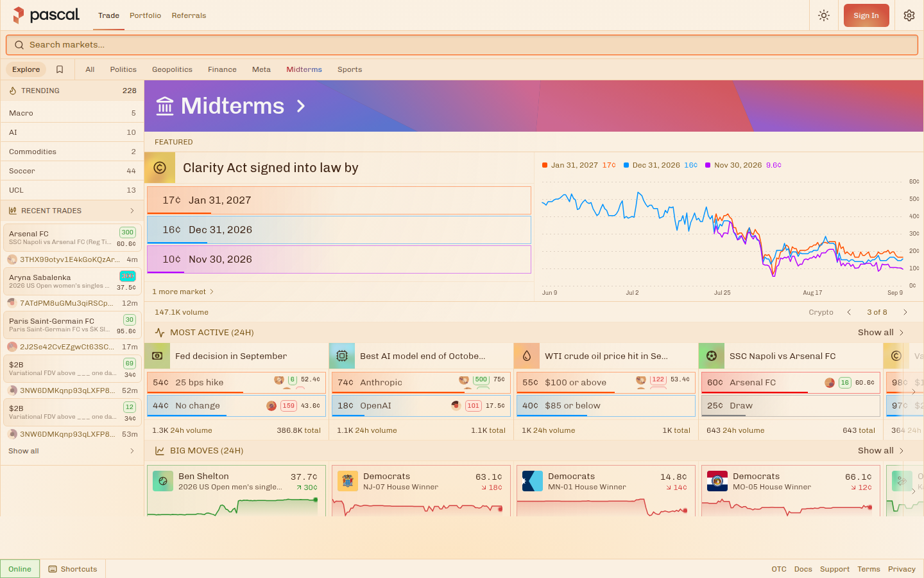Click trader avatar on Anthropic row
Screen dimensions: 924x578
tap(464, 380)
